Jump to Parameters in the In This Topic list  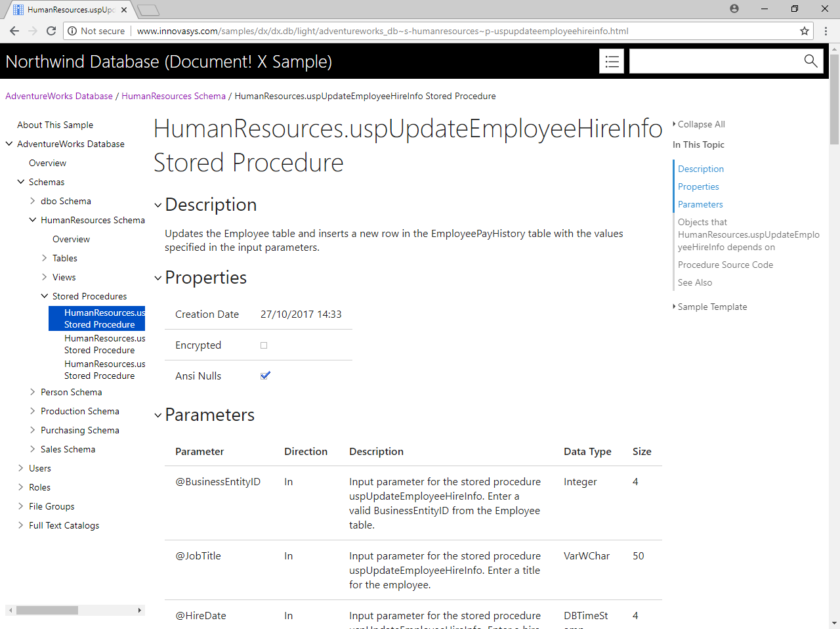coord(700,204)
